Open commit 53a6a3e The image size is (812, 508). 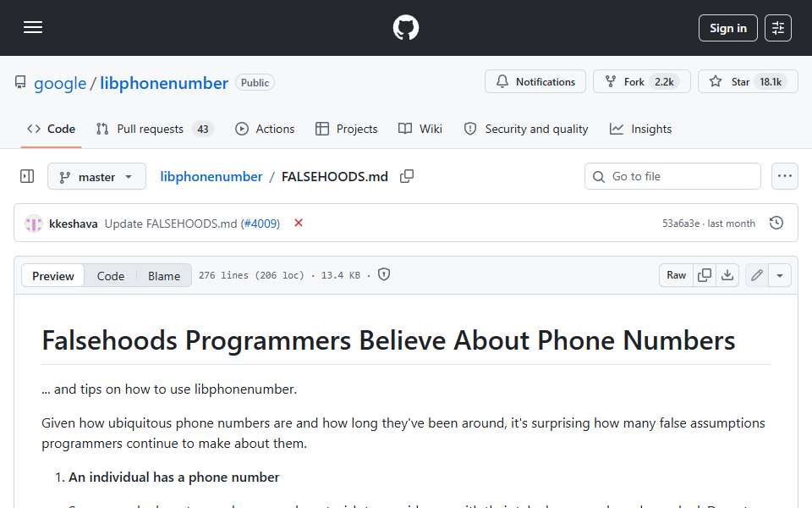coord(680,224)
